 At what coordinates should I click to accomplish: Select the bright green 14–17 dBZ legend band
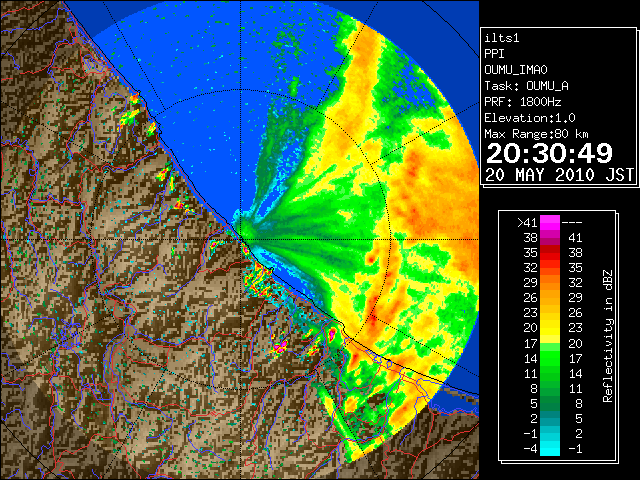tap(550, 358)
